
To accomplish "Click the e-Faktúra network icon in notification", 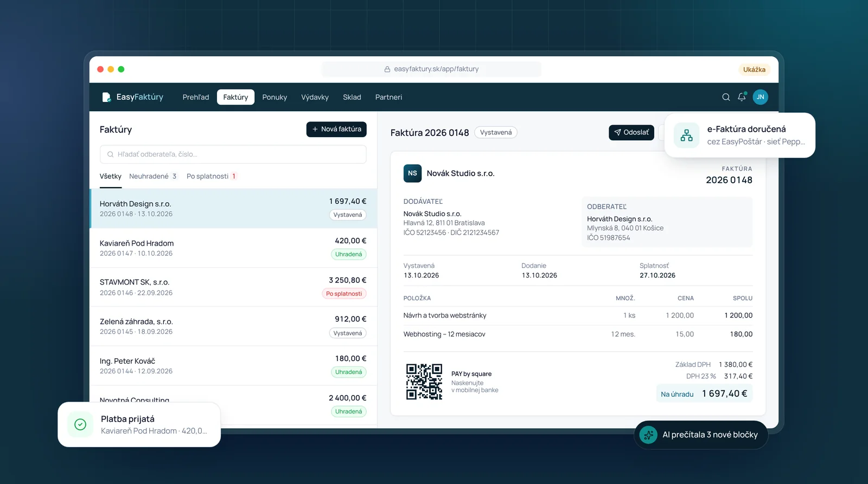I will point(686,135).
